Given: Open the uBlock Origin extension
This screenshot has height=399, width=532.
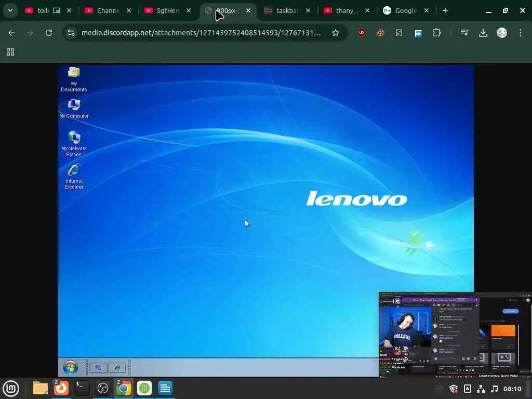Looking at the screenshot, I should 362,33.
